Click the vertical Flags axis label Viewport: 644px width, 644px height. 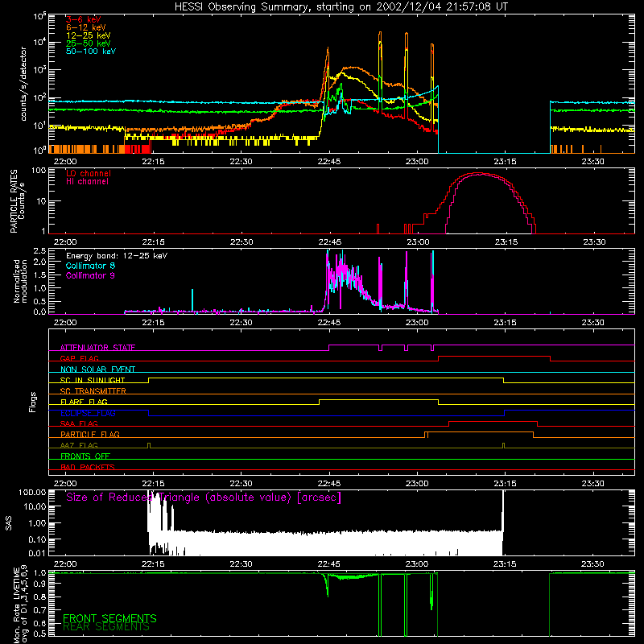point(33,402)
